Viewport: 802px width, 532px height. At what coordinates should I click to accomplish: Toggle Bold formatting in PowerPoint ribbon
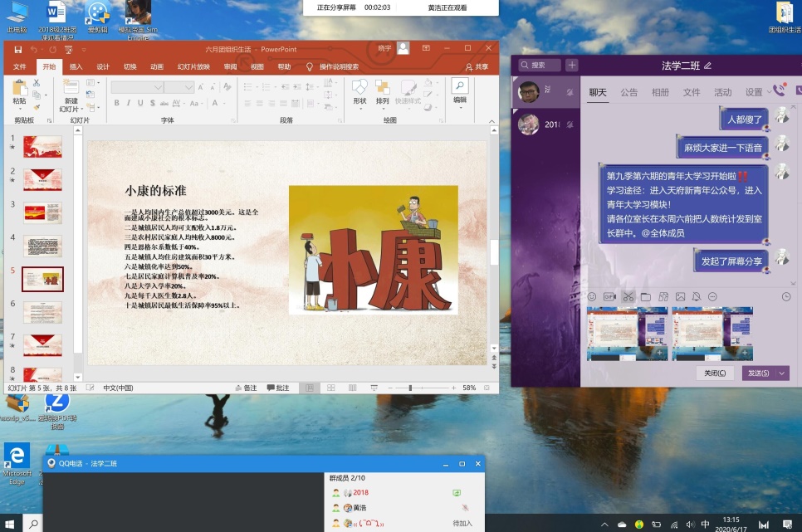(x=116, y=103)
